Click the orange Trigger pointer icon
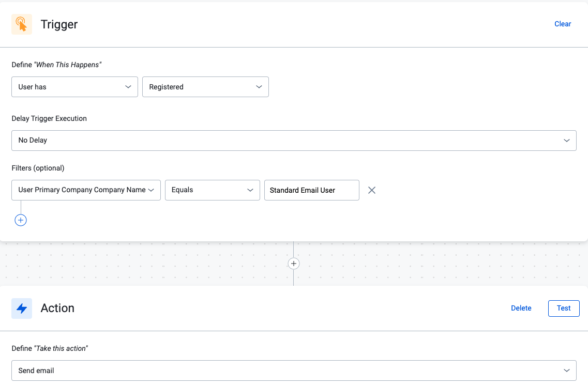Viewport: 588px width, 386px height. point(22,24)
